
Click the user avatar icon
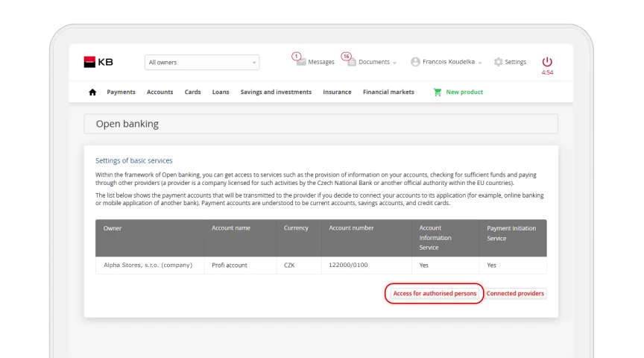415,62
